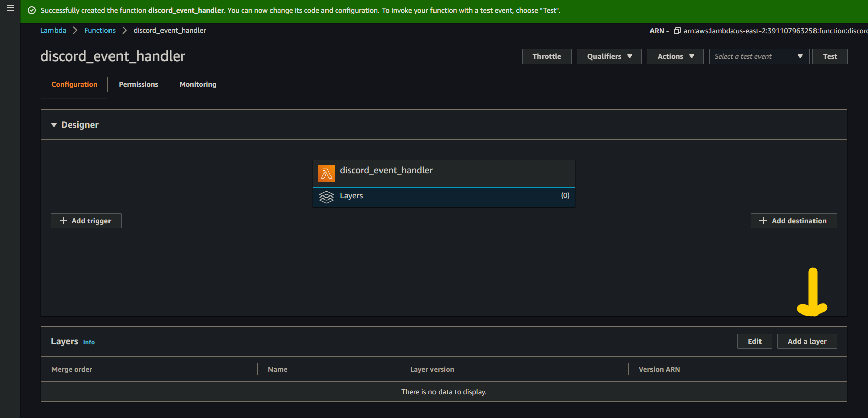Open the Actions dropdown menu

tap(675, 56)
